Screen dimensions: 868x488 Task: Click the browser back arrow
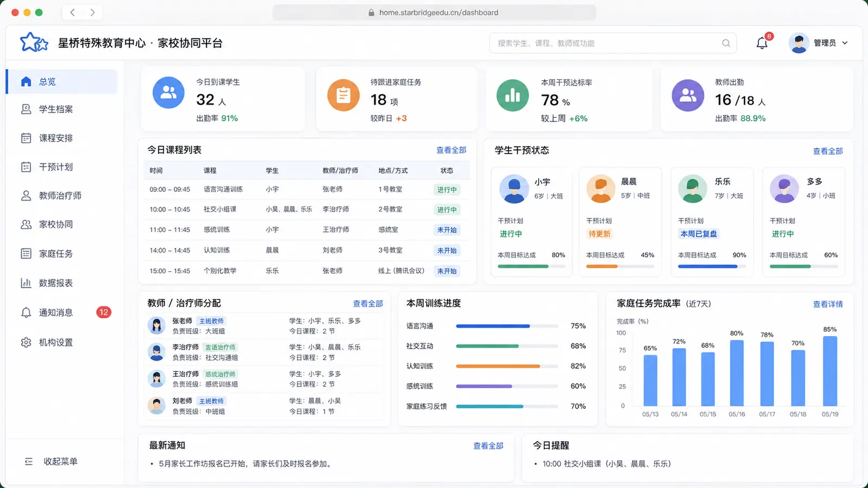click(72, 12)
